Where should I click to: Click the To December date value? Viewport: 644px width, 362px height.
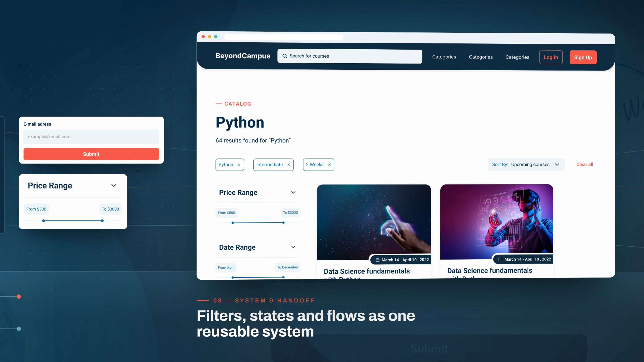pyautogui.click(x=287, y=267)
